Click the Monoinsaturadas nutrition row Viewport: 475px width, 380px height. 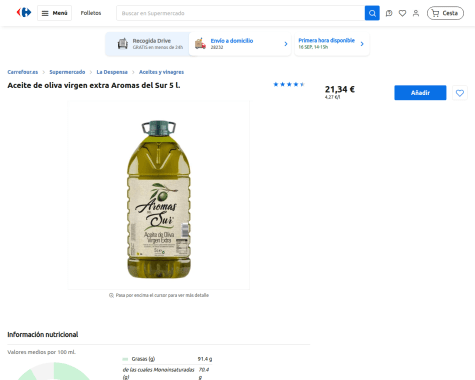(x=166, y=373)
